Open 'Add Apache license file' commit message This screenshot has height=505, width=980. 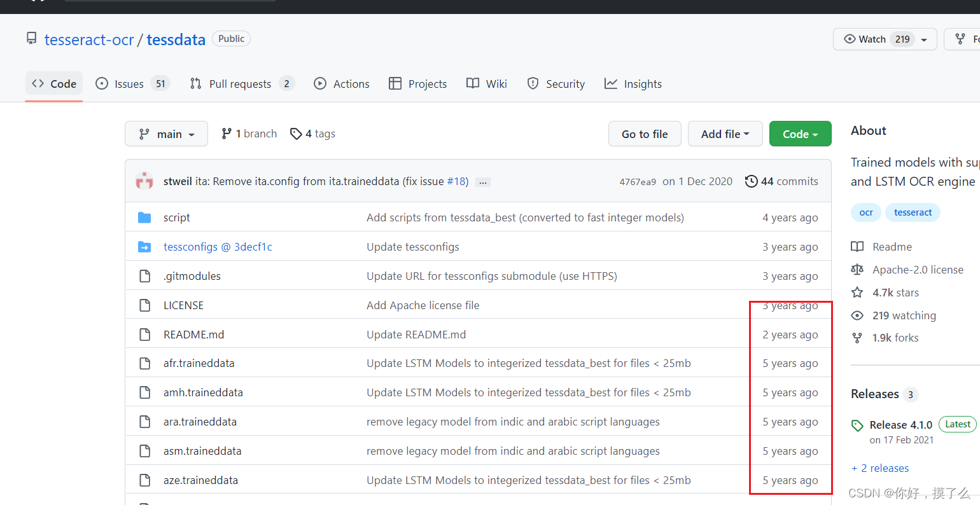423,305
